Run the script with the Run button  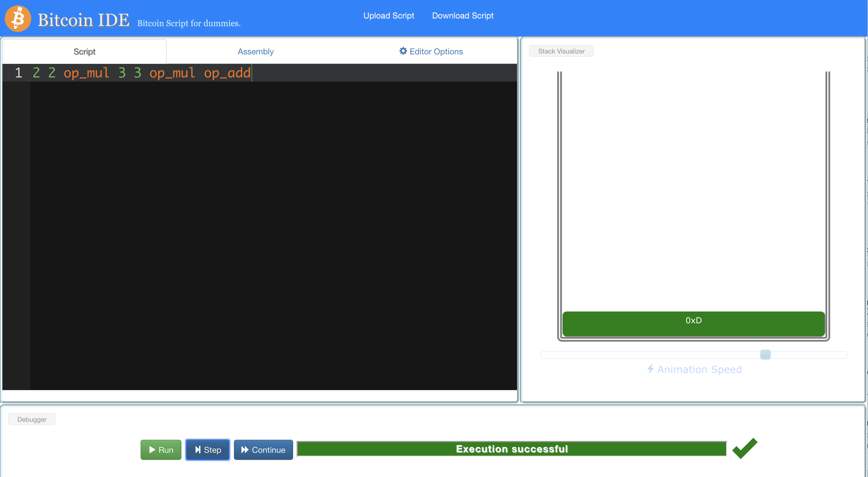coord(161,450)
